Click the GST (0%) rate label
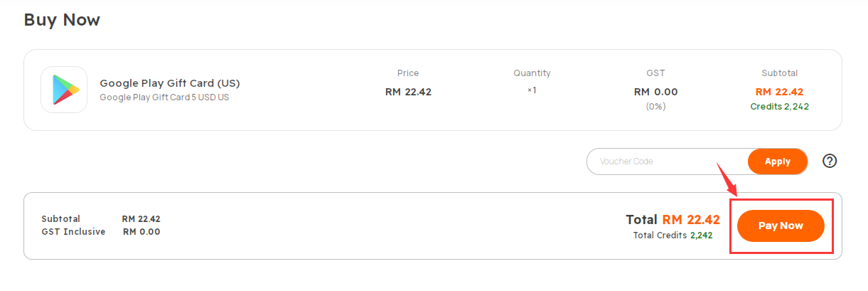Viewport: 868px width, 291px height. (655, 107)
